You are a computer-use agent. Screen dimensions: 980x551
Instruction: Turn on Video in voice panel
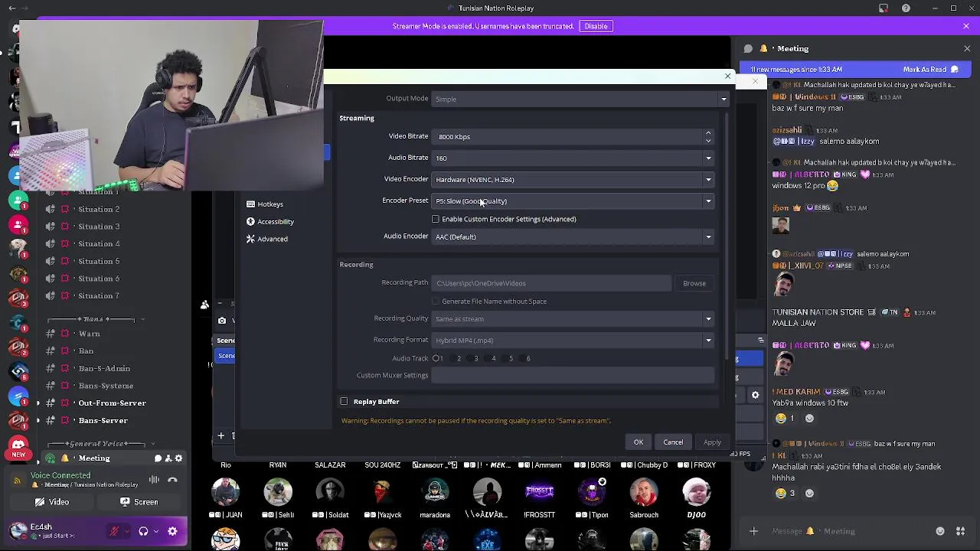[52, 503]
